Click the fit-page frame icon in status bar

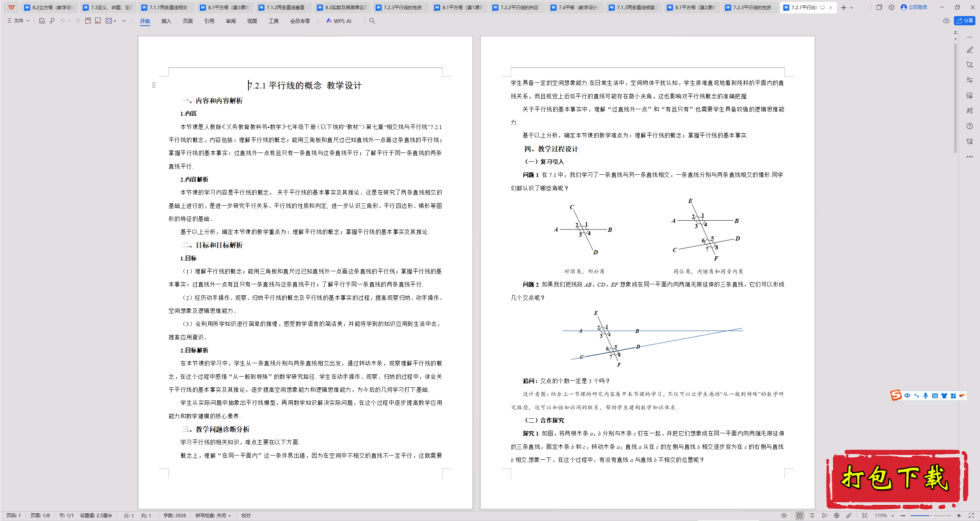click(x=865, y=516)
